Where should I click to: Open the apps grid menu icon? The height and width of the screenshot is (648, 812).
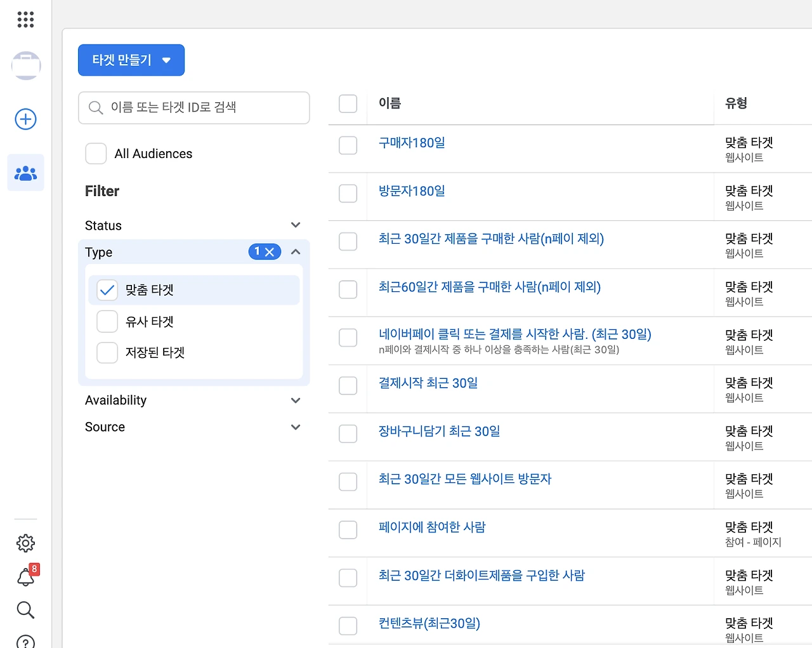pos(25,20)
